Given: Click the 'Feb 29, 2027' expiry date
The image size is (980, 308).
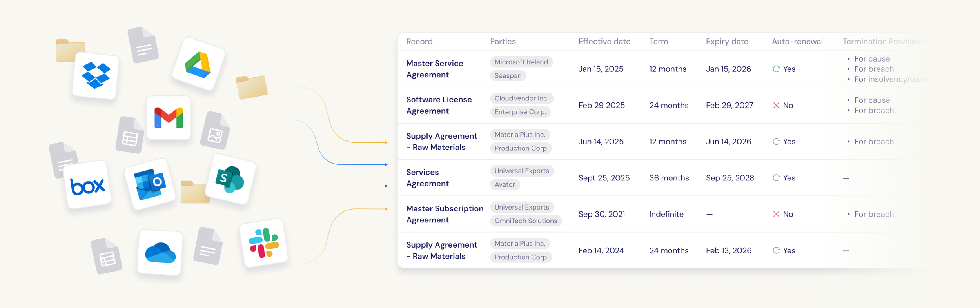Looking at the screenshot, I should pyautogui.click(x=730, y=105).
